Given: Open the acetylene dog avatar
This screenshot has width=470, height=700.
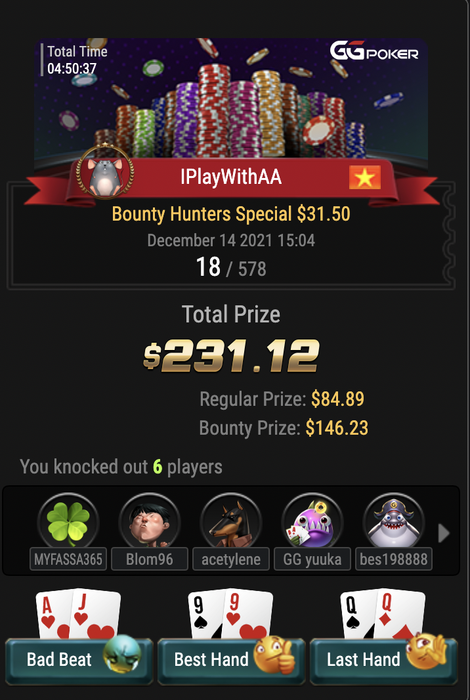Looking at the screenshot, I should [231, 522].
